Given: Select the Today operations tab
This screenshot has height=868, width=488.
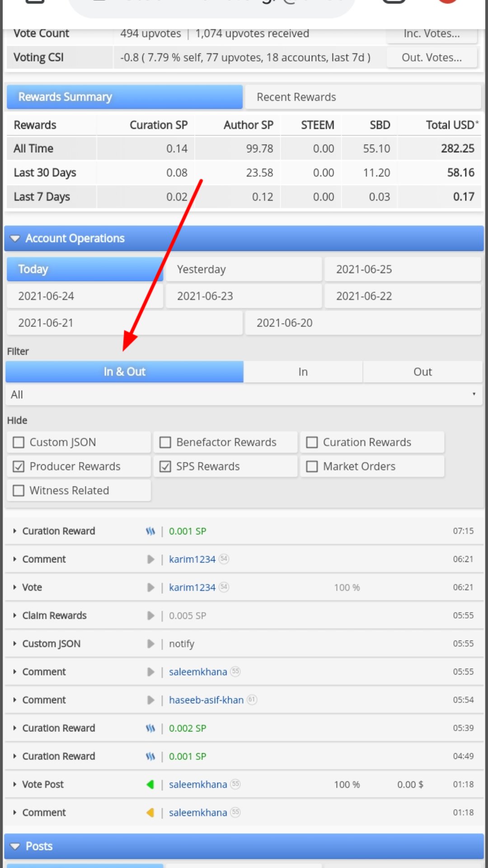Looking at the screenshot, I should click(x=85, y=269).
